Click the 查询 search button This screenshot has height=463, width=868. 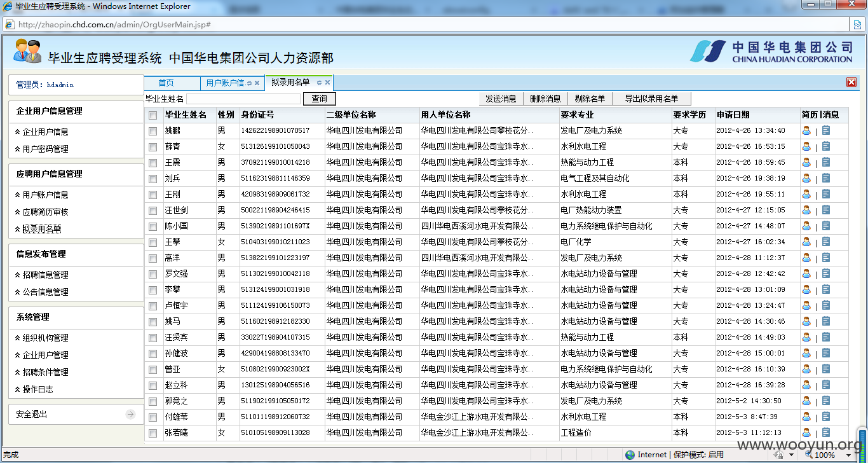point(319,99)
